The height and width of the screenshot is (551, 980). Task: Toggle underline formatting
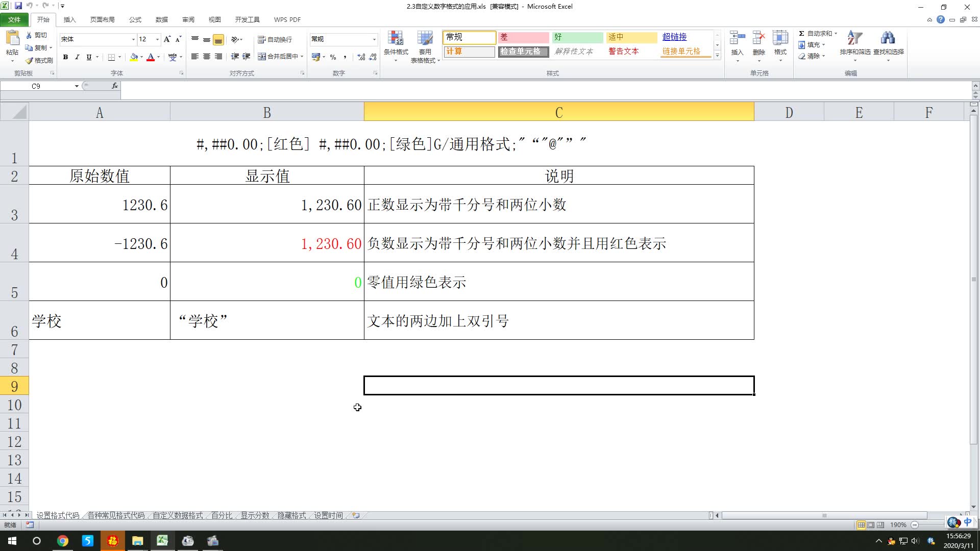(x=89, y=57)
